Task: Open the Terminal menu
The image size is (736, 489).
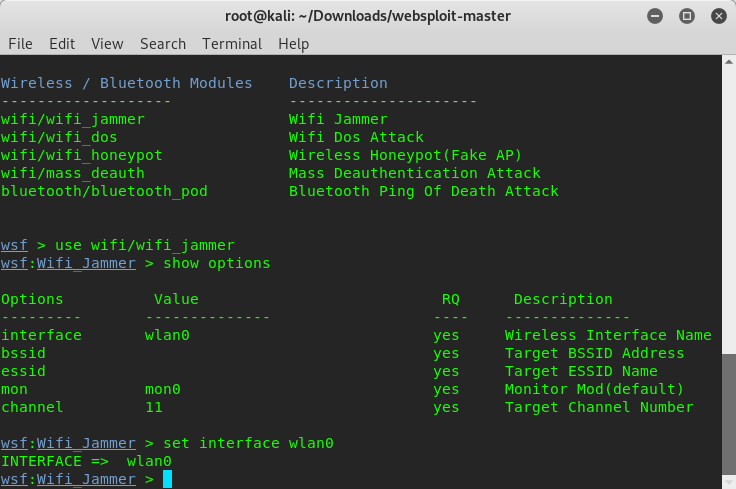Action: [232, 44]
